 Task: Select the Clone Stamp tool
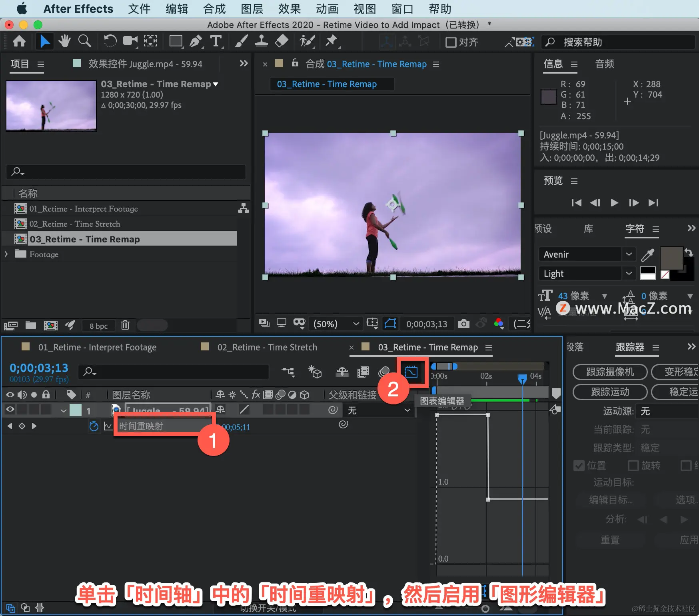coord(262,41)
